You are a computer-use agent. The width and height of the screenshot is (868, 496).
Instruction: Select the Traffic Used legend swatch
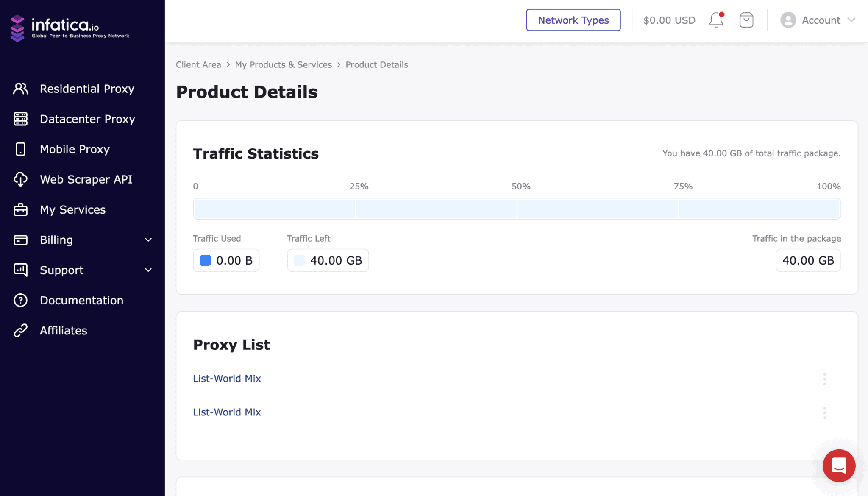point(205,260)
